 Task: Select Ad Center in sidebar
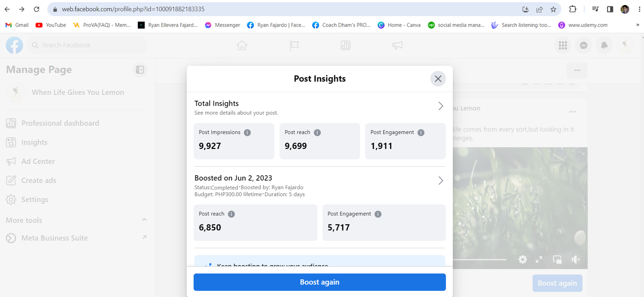click(38, 162)
